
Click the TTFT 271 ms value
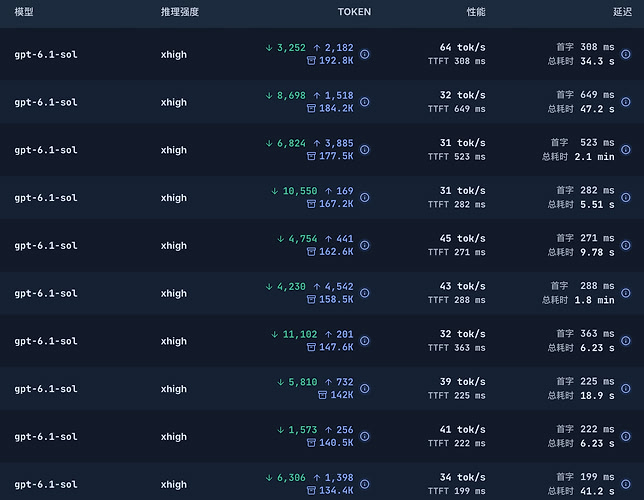point(457,252)
